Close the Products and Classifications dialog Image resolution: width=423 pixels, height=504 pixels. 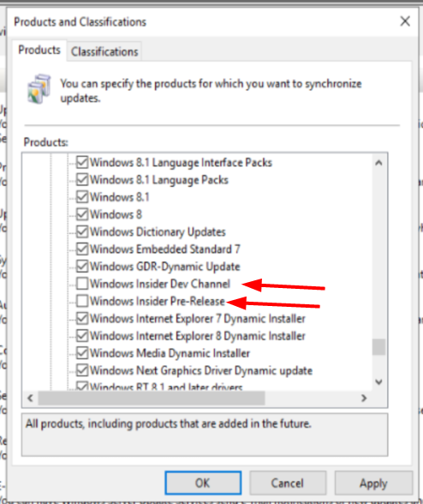405,21
